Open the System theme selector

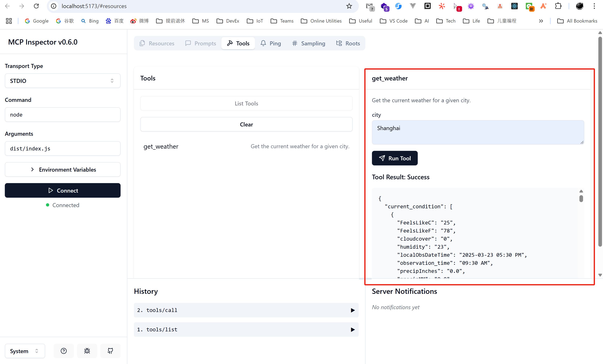pos(25,351)
